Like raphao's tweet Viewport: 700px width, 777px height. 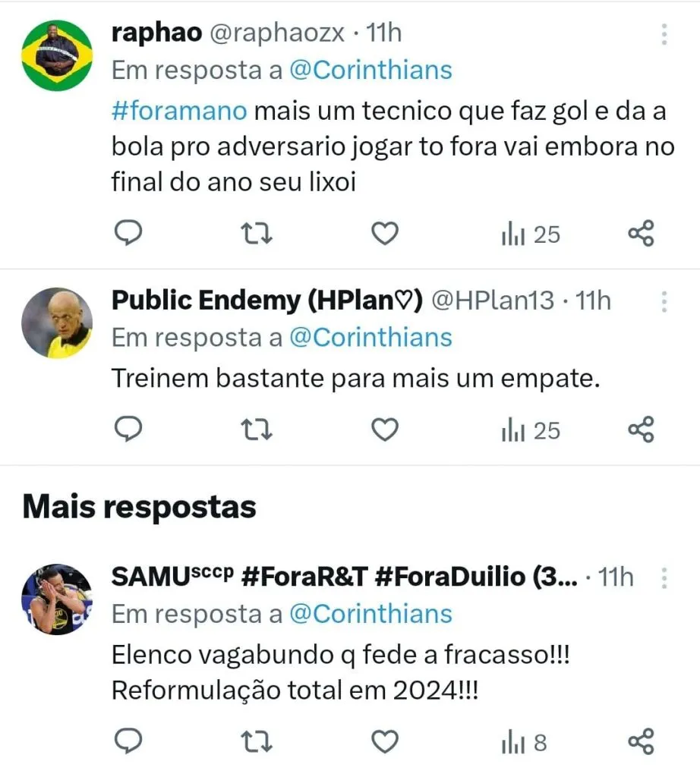pyautogui.click(x=385, y=234)
